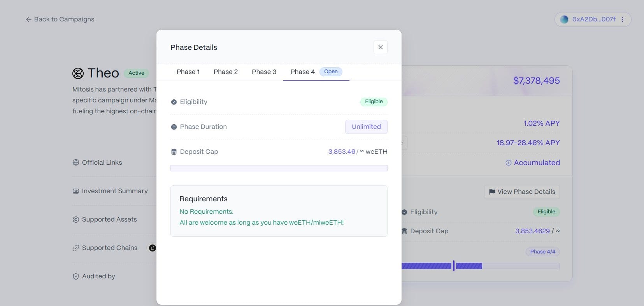644x306 pixels.
Task: Click the Accumulated info icon
Action: pos(508,163)
